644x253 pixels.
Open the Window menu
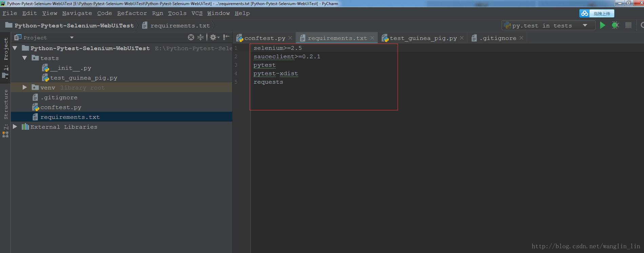point(219,13)
